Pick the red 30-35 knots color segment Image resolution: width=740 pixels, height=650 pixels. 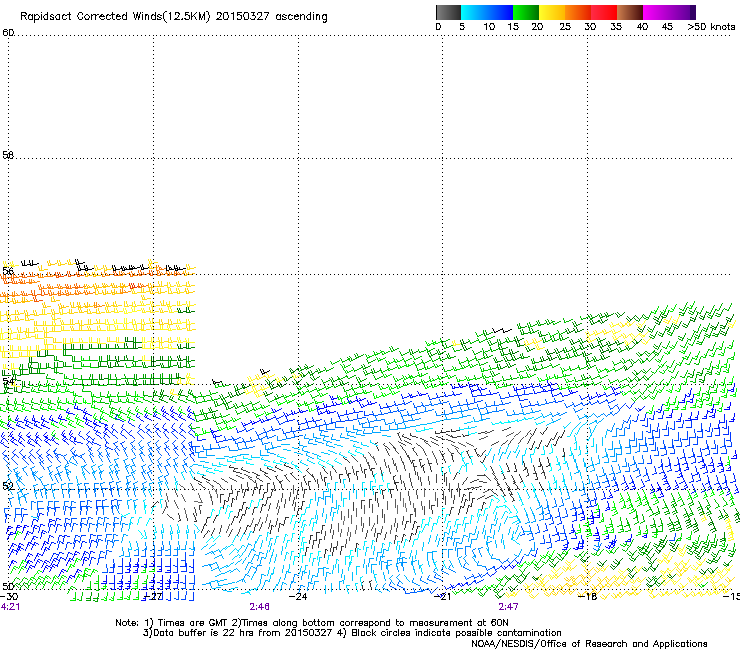point(604,12)
